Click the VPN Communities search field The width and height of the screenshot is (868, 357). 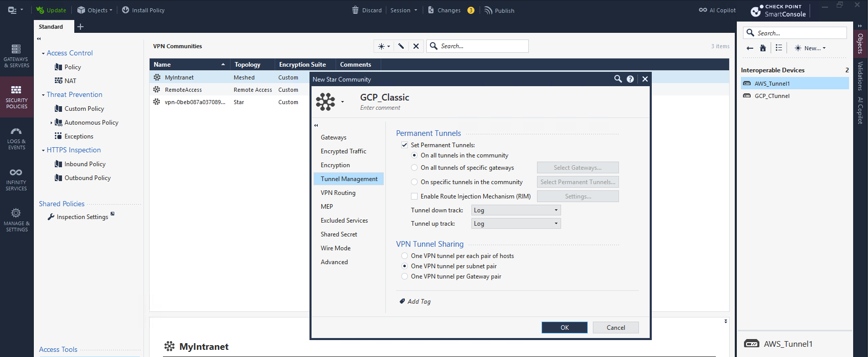click(x=482, y=46)
